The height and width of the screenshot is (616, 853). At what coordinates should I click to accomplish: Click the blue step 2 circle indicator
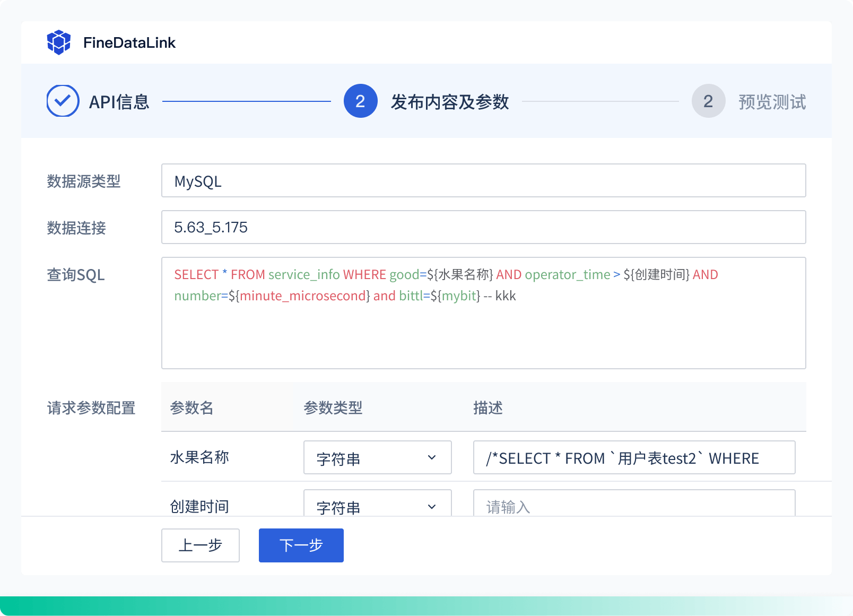click(360, 101)
